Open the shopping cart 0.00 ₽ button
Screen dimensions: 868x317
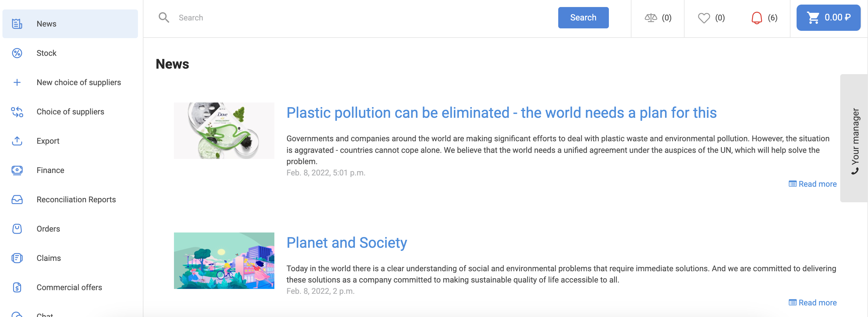(828, 17)
